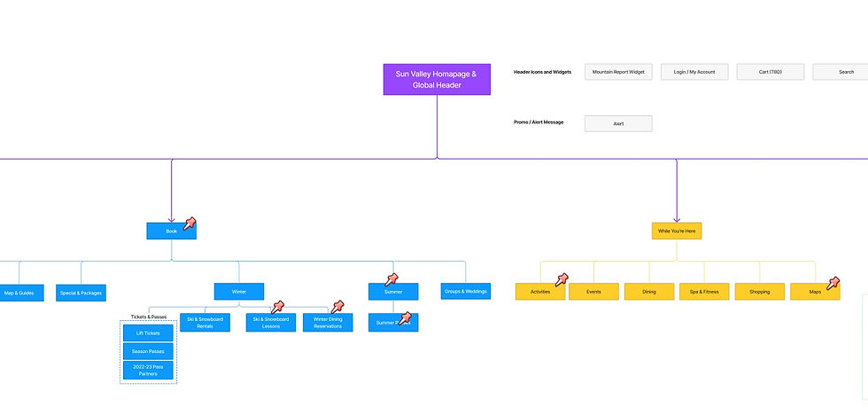Click the pushpin on Winter Dining Reservations
This screenshot has width=868, height=407.
point(337,307)
